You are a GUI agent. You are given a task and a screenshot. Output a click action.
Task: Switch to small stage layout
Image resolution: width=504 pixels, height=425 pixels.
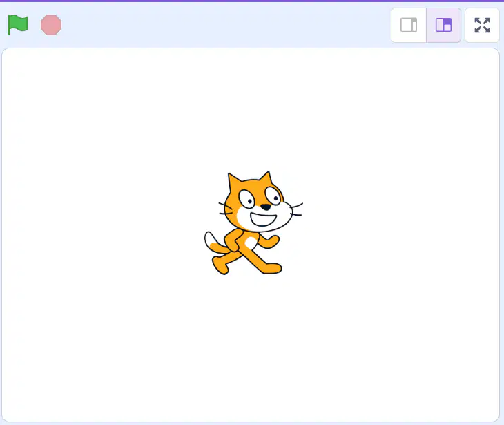coord(409,25)
